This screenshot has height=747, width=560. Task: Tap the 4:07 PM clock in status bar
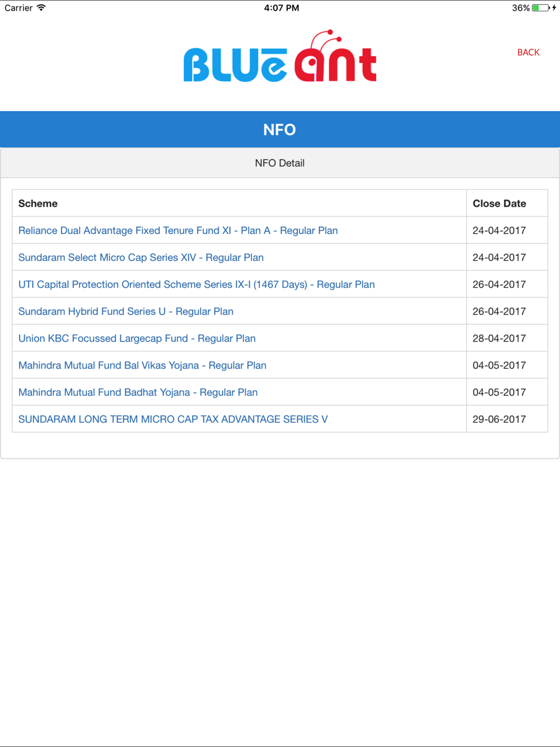tap(282, 8)
